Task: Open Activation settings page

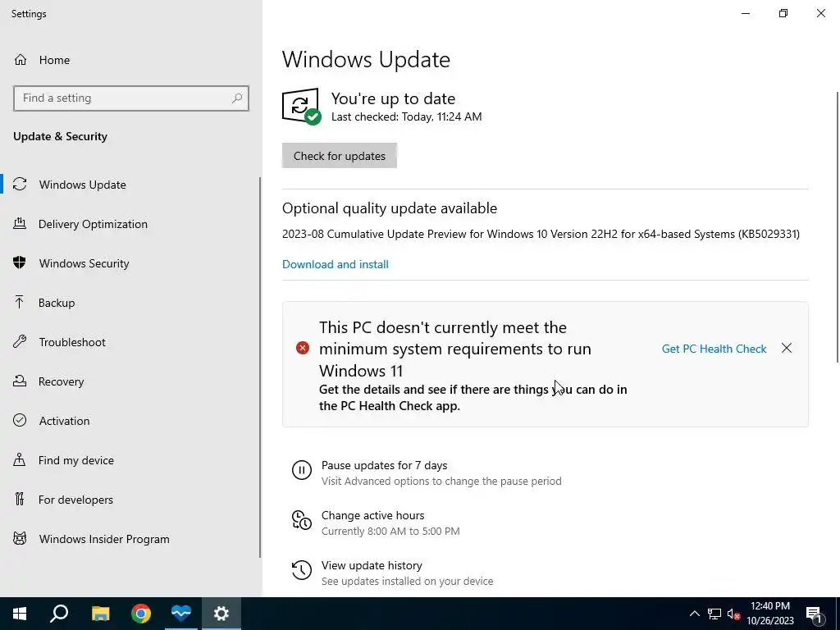Action: pyautogui.click(x=130, y=421)
